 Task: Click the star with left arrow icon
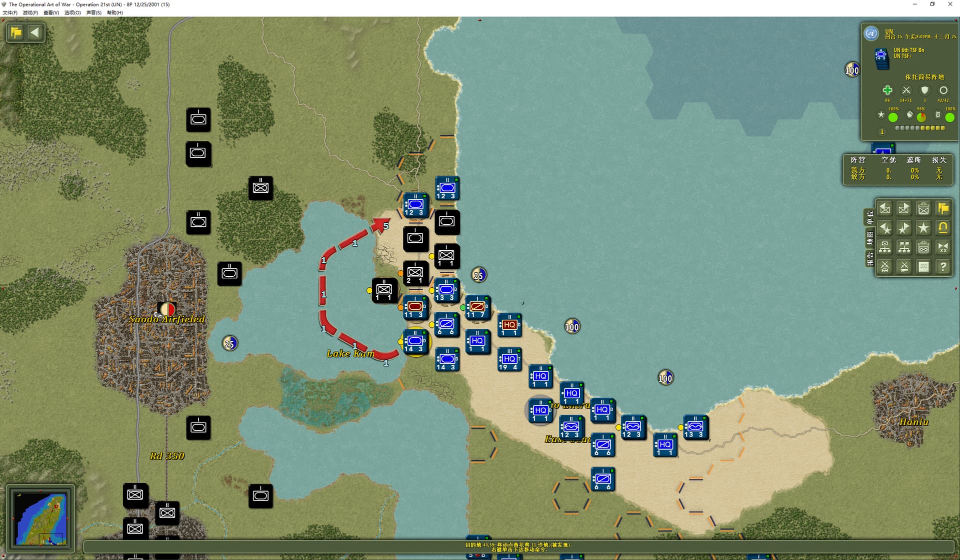[x=884, y=228]
